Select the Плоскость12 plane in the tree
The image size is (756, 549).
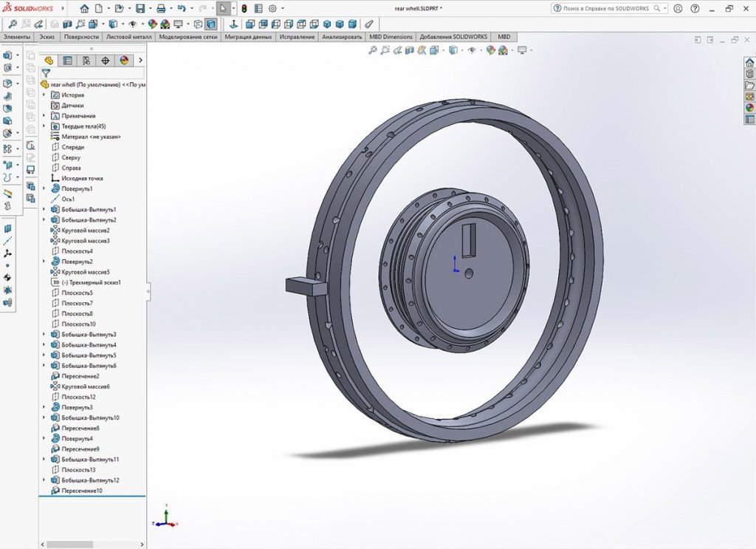pyautogui.click(x=78, y=397)
